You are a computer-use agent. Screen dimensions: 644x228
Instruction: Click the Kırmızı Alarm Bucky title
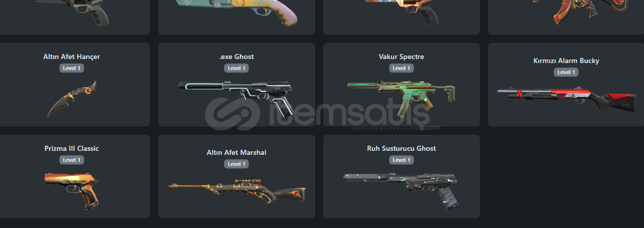point(566,61)
